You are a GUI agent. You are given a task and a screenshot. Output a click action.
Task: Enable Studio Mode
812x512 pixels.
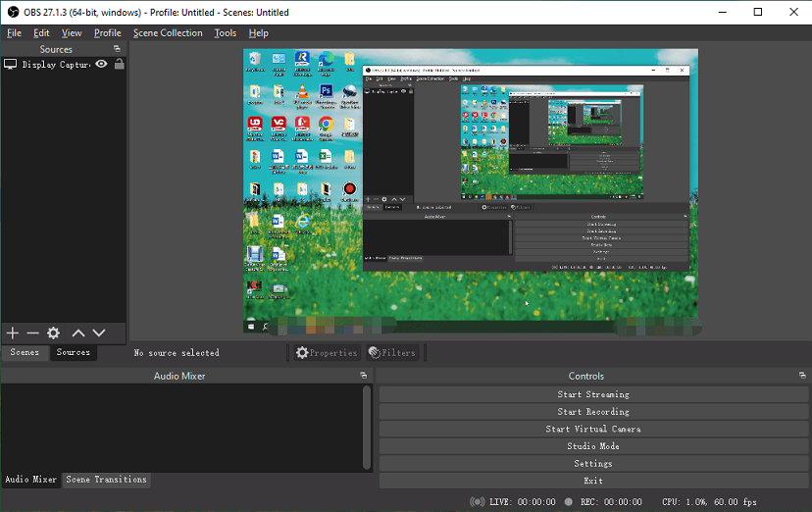pyautogui.click(x=593, y=446)
